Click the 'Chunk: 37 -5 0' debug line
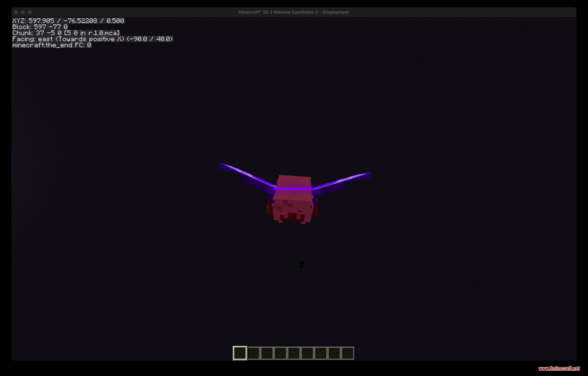The image size is (588, 376). 66,33
